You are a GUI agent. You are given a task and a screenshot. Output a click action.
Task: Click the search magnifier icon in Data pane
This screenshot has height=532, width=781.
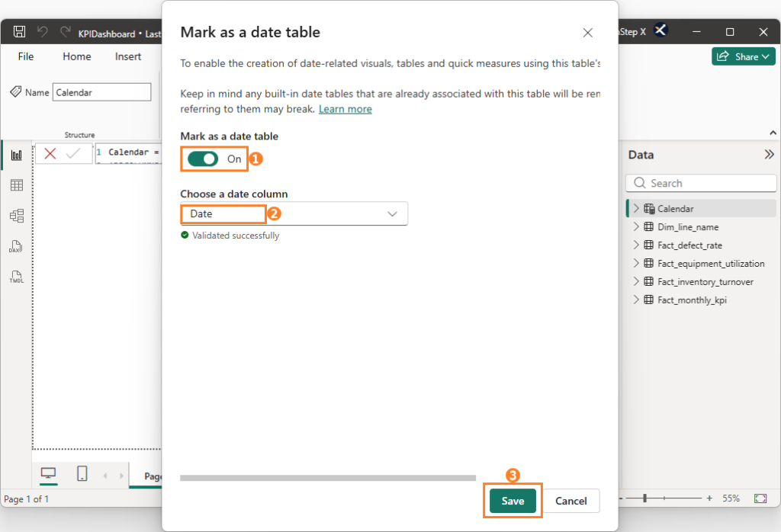pos(640,183)
